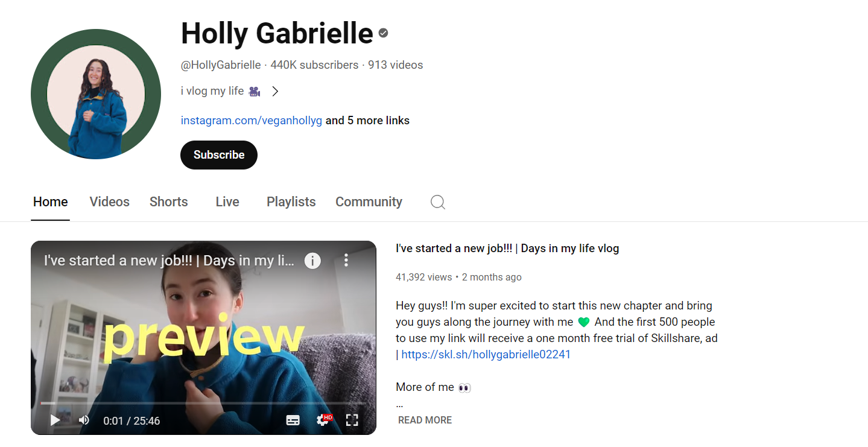This screenshot has width=868, height=447.
Task: Play the featured video
Action: click(x=55, y=420)
